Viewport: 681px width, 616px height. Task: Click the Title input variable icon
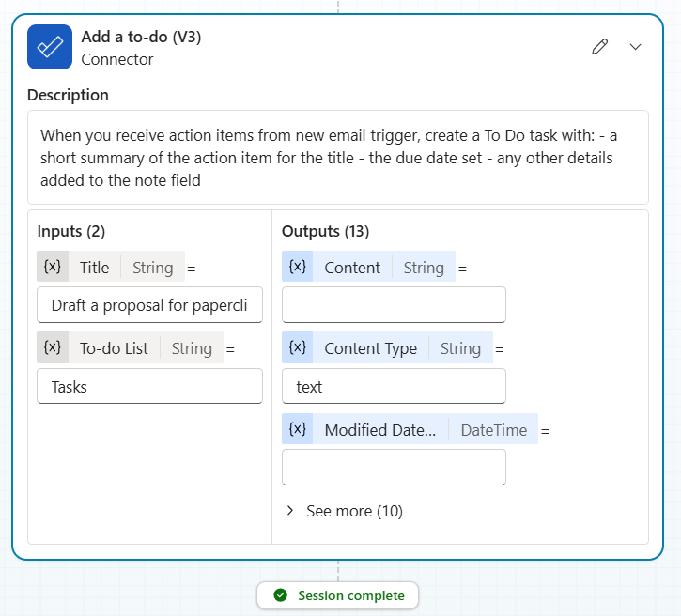(x=52, y=266)
